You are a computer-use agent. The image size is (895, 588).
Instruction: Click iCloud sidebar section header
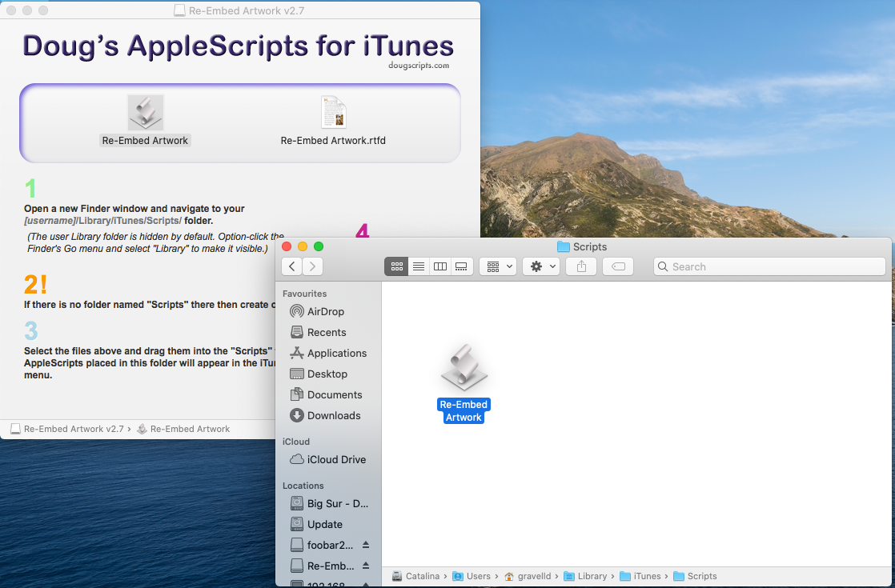coord(296,442)
